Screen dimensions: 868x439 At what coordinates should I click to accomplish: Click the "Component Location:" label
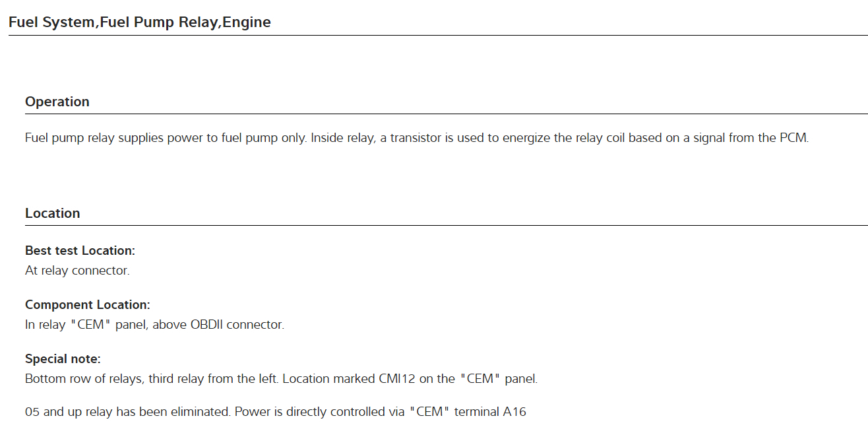[88, 305]
